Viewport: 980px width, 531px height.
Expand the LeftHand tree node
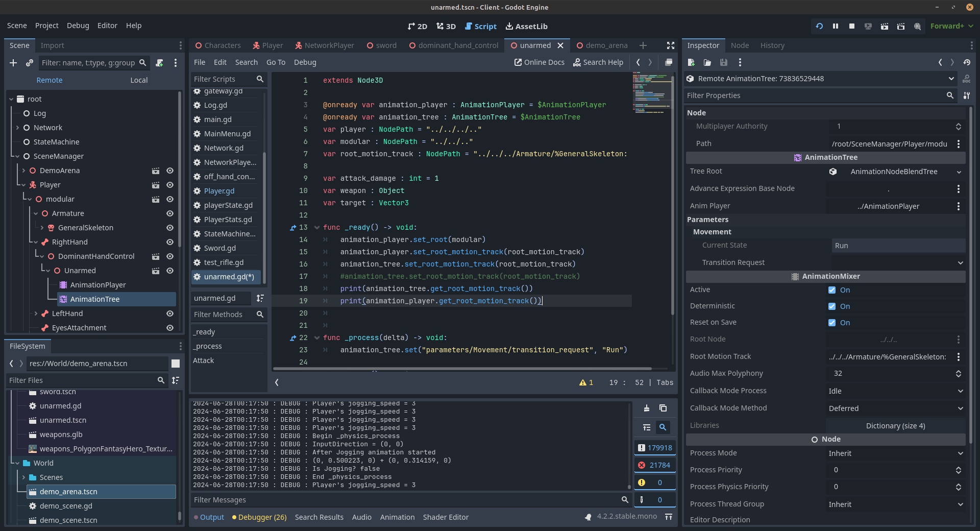[x=36, y=313]
